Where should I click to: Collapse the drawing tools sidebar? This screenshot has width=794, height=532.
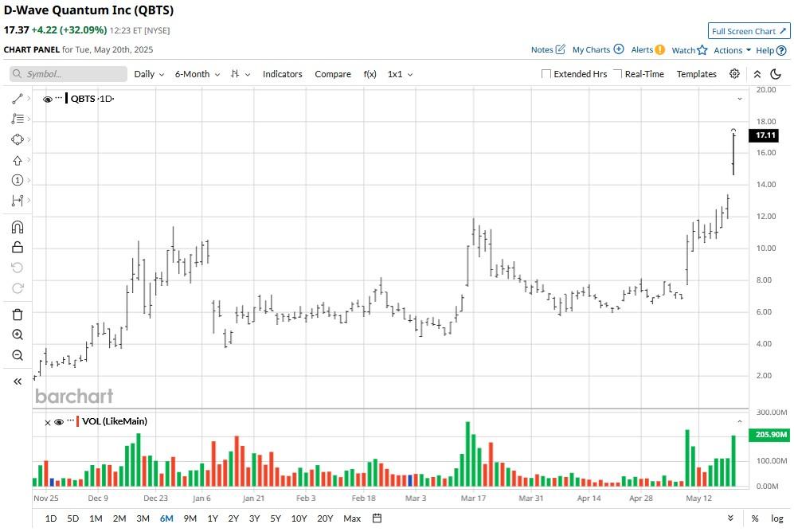tap(18, 381)
